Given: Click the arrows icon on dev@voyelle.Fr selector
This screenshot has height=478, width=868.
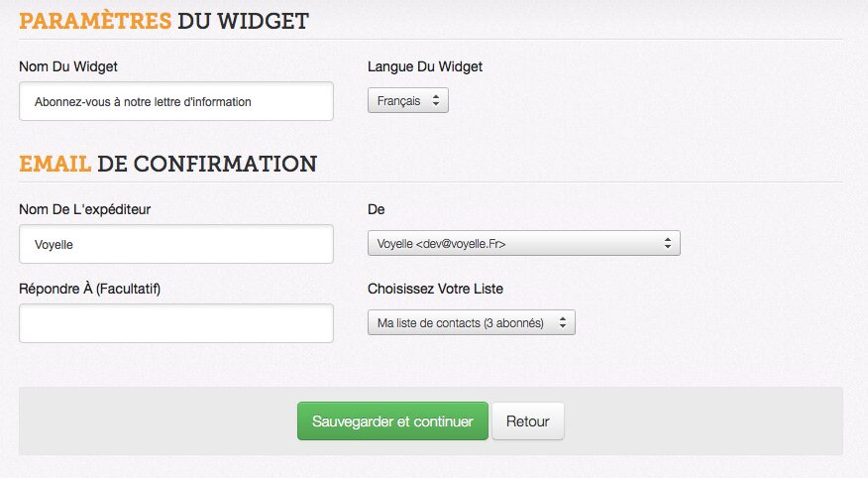Looking at the screenshot, I should [668, 243].
